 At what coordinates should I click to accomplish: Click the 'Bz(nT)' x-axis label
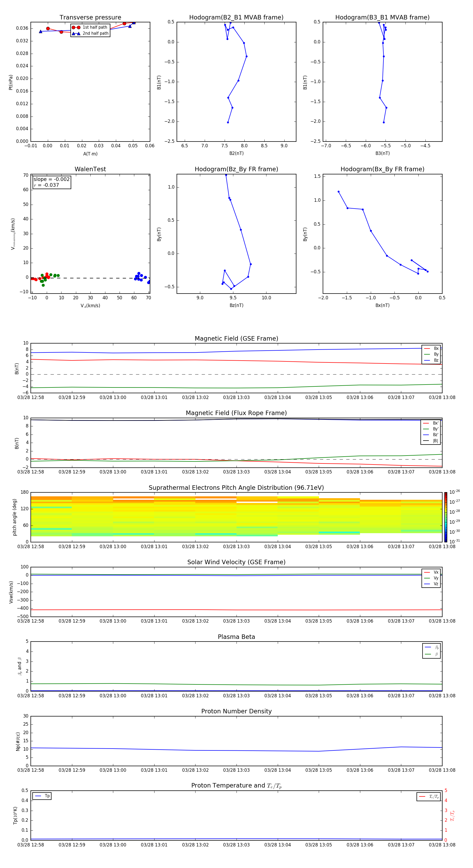click(236, 305)
